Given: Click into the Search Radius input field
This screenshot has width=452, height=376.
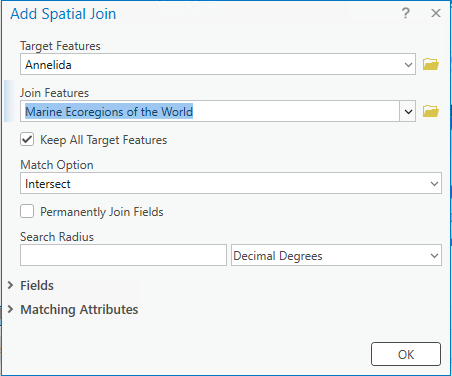Looking at the screenshot, I should [x=123, y=255].
